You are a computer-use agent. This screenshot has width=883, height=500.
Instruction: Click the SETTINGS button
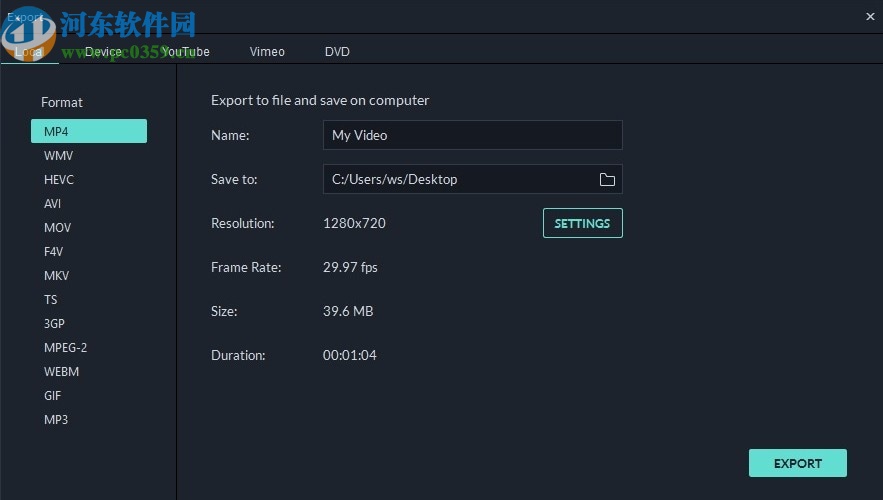582,223
